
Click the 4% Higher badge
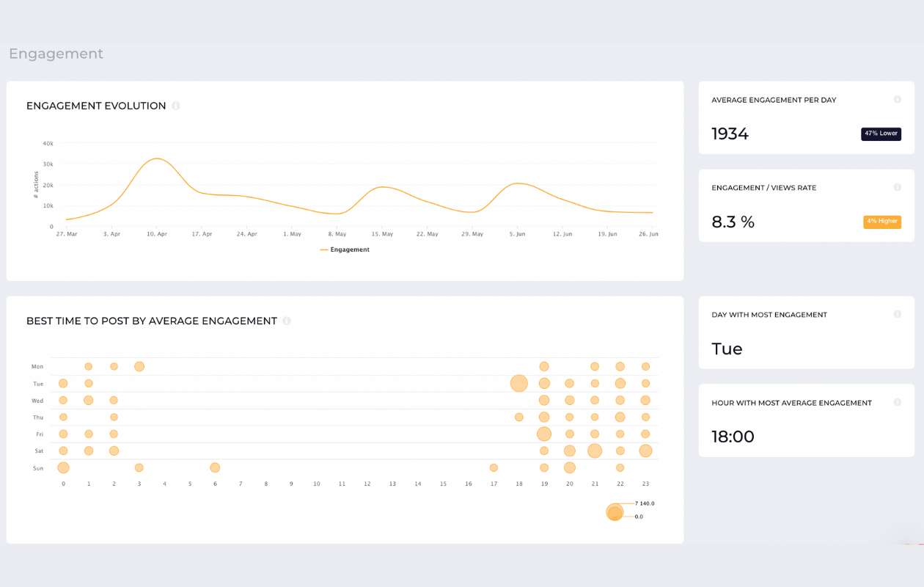pyautogui.click(x=882, y=222)
